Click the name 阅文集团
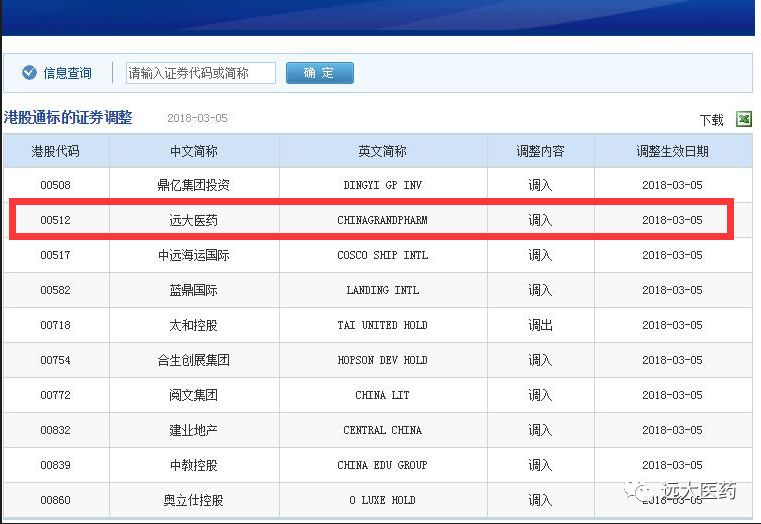Screen dimensions: 761x524 (194, 395)
